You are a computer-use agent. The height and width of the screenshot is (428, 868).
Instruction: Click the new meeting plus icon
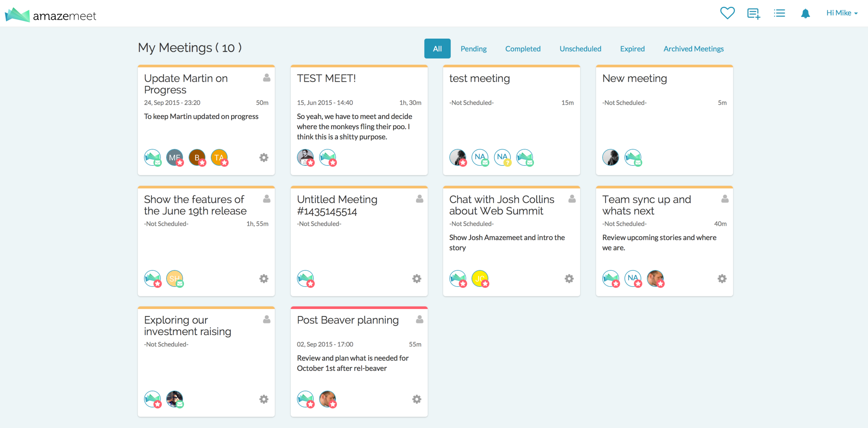tap(753, 14)
